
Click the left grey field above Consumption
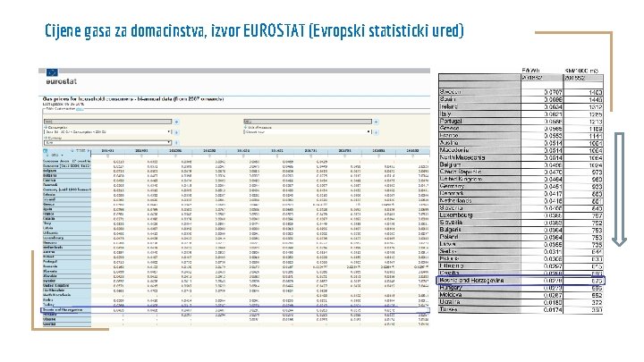[x=107, y=122]
